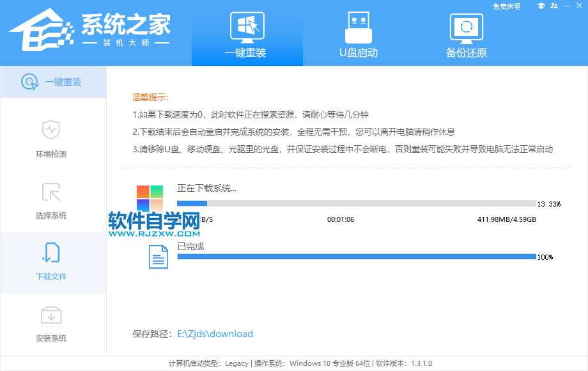Click the graduation cap icon in title bar
Viewport: 588px width, 371px height.
click(541, 6)
